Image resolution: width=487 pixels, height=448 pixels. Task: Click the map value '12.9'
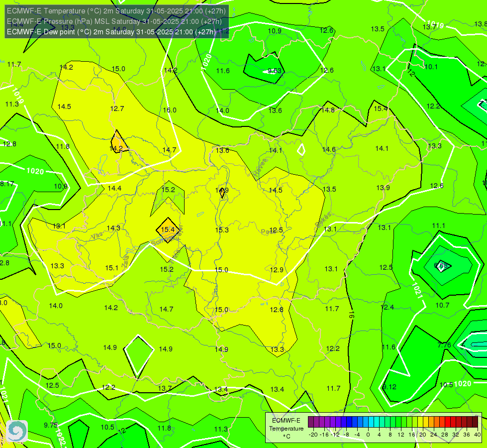[x=277, y=269]
